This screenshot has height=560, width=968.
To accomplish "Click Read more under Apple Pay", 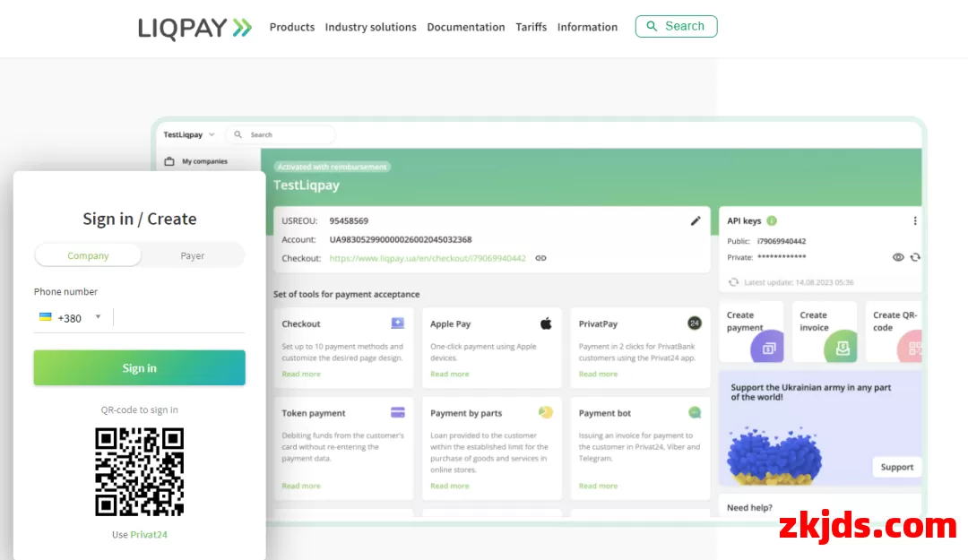I will (x=449, y=375).
